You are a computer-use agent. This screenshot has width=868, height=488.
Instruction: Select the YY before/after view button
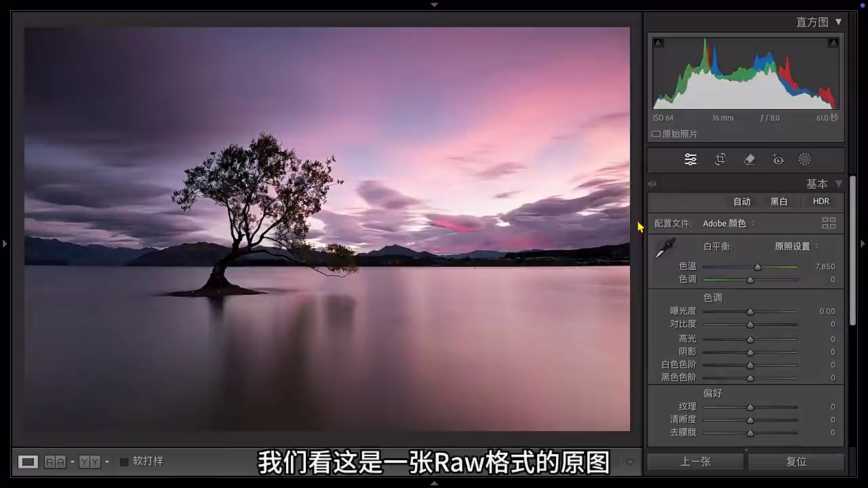point(90,462)
